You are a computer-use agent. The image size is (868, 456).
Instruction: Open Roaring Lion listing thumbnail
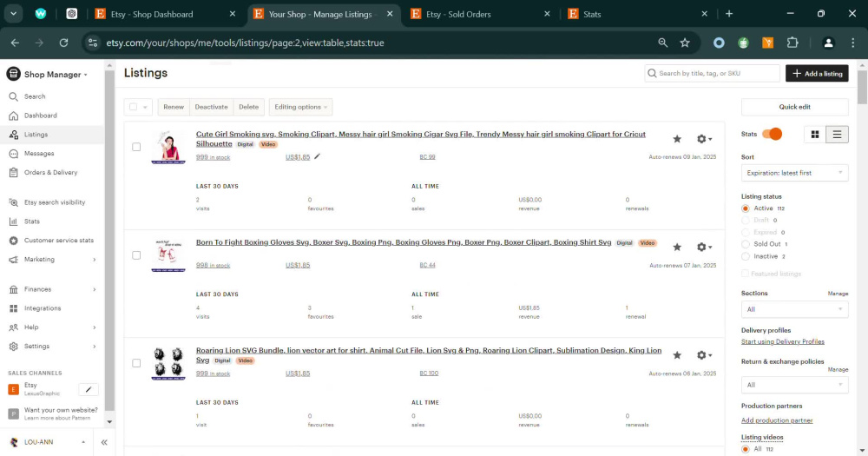pos(168,363)
